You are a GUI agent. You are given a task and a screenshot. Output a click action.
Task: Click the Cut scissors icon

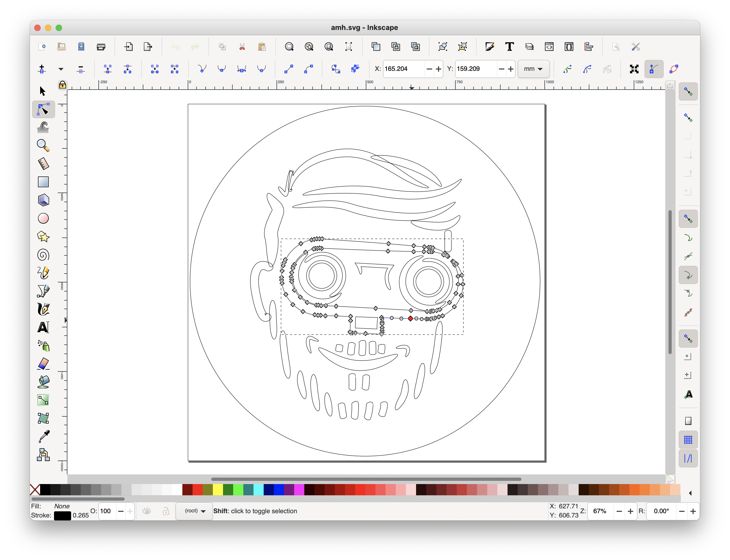pos(242,47)
